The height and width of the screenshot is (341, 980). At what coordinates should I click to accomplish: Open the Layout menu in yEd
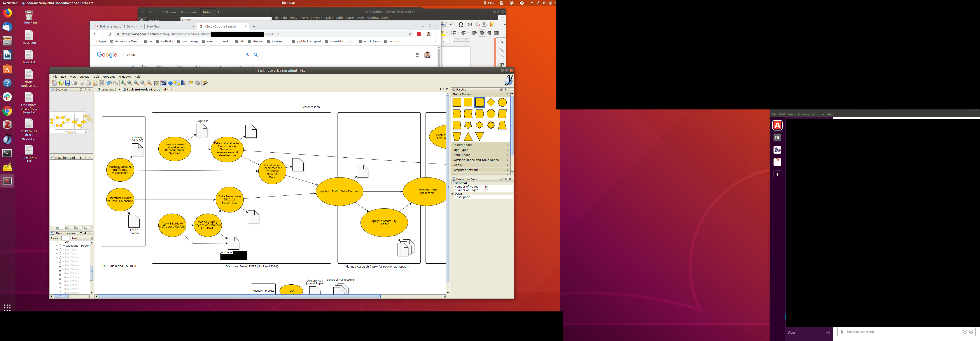point(84,77)
